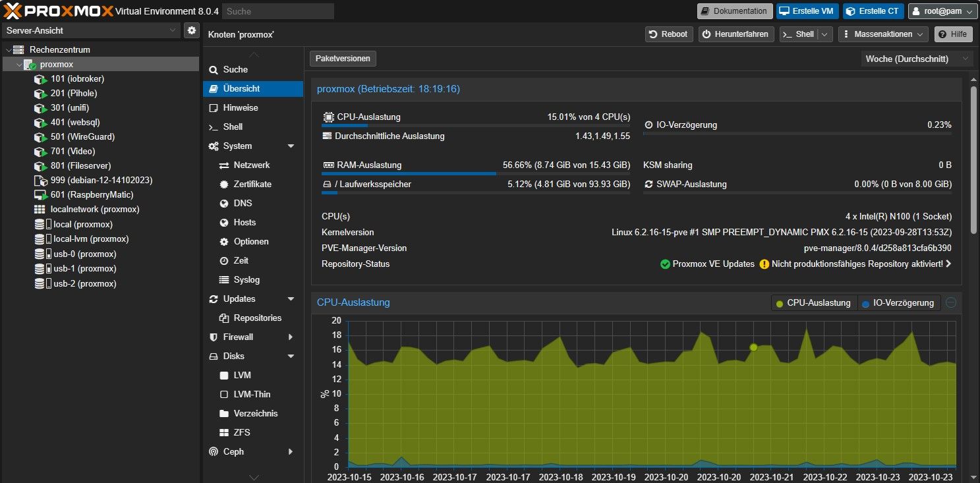The image size is (980, 483).
Task: Select container 501 (WireGuard) icon
Action: click(41, 137)
